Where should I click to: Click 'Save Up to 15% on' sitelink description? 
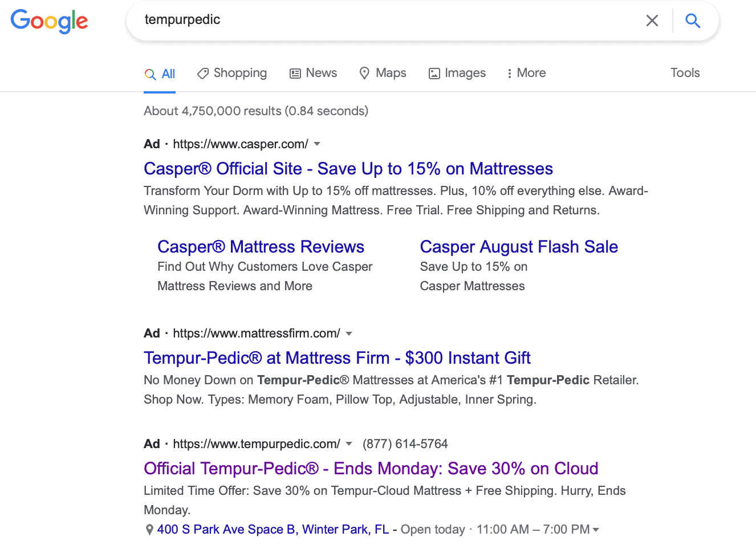474,267
